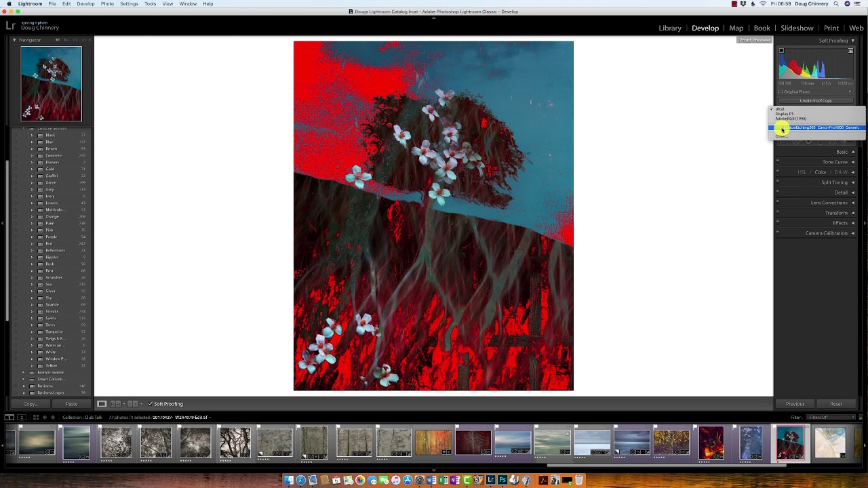Viewport: 868px width, 488px height.
Task: Click the main window 1 display icon
Action: coord(9,418)
